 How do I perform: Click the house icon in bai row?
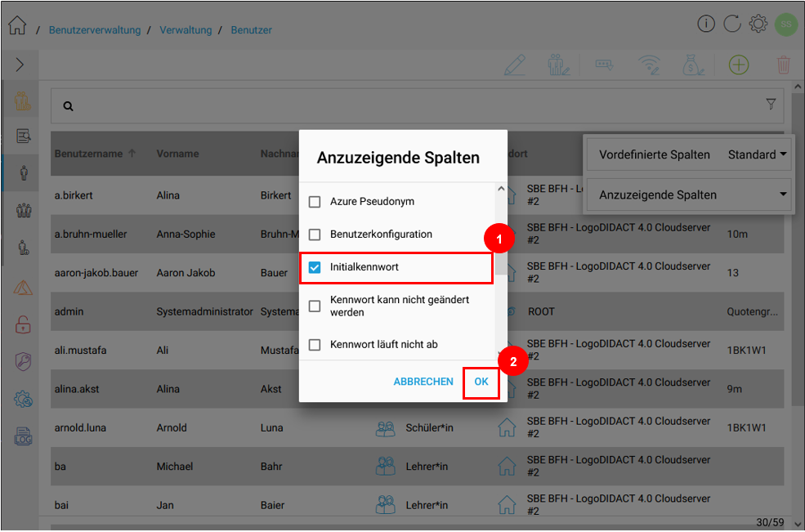click(507, 505)
